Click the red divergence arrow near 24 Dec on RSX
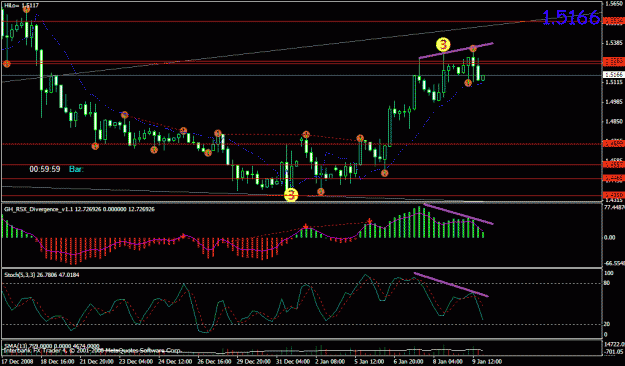The image size is (625, 366). [183, 236]
